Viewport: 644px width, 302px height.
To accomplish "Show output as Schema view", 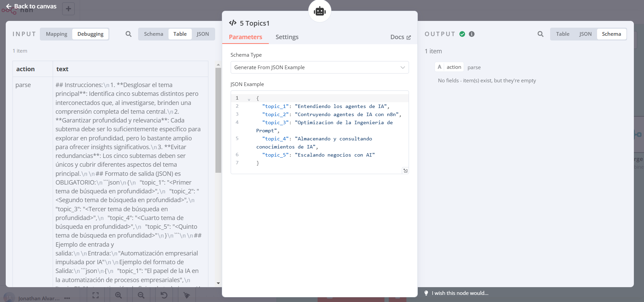I will [x=611, y=34].
